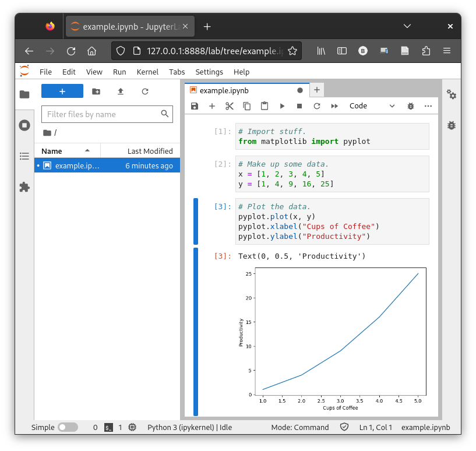
Task: Restart kernel and run all cells
Action: point(334,105)
